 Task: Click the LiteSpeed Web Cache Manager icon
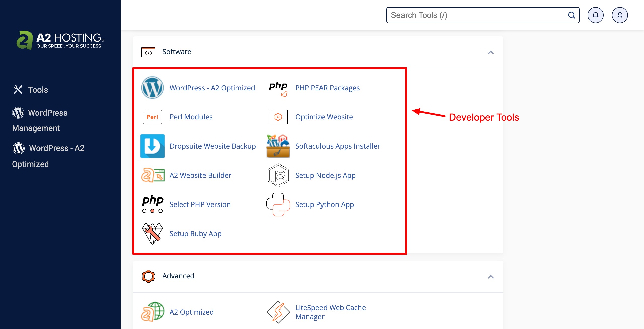coord(278,312)
